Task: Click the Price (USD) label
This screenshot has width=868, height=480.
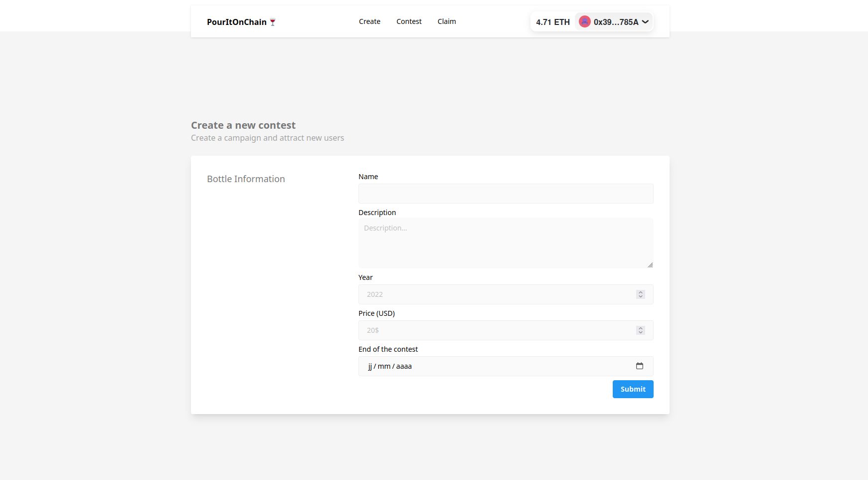Action: pos(376,313)
